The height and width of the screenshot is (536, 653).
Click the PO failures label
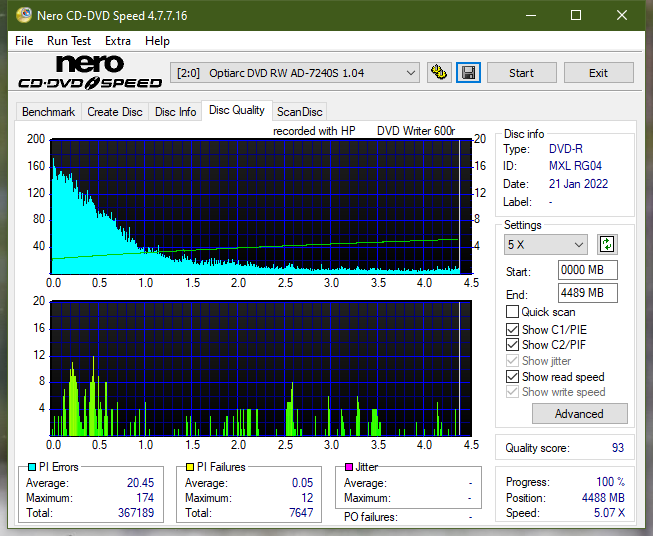click(371, 517)
